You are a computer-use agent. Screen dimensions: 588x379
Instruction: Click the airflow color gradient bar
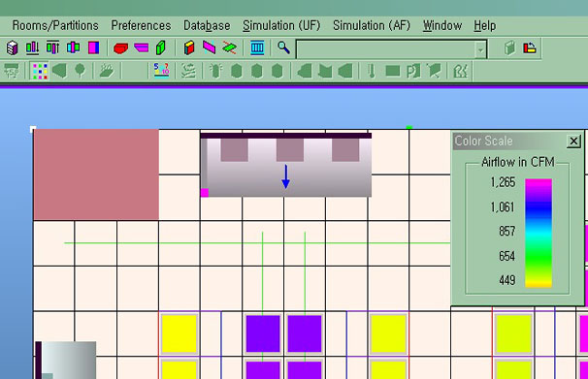pos(539,233)
